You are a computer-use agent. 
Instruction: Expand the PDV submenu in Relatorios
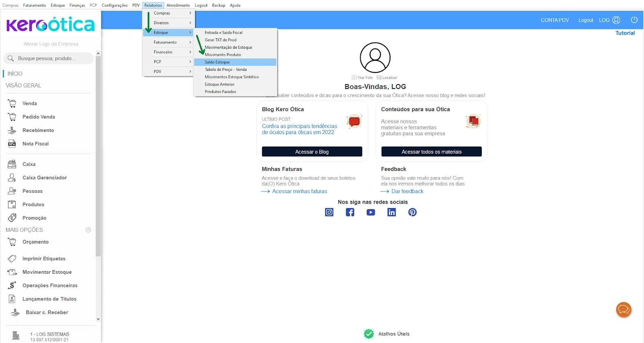169,71
